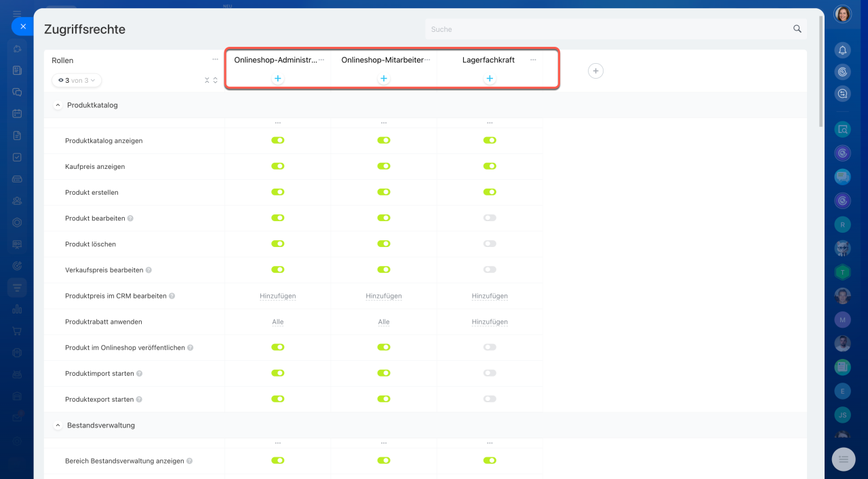Open the bar chart analytics sidebar icon
Viewport: 868px width, 479px height.
click(x=18, y=309)
